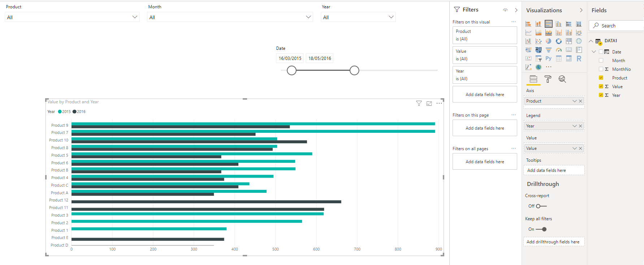Viewport: 644px width, 265px height.
Task: Check the MonthNo field checkbox
Action: (x=601, y=69)
